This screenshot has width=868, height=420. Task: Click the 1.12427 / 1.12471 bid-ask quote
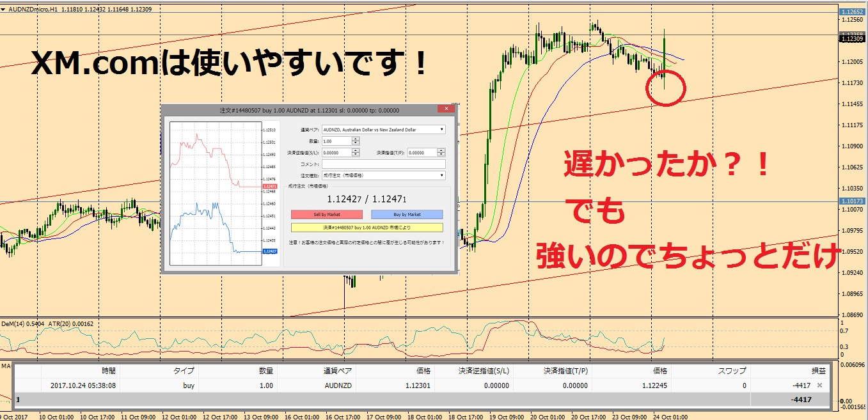coord(367,199)
